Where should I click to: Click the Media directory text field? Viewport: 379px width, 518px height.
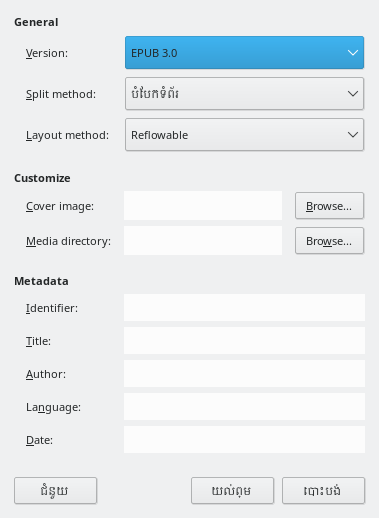tap(203, 241)
